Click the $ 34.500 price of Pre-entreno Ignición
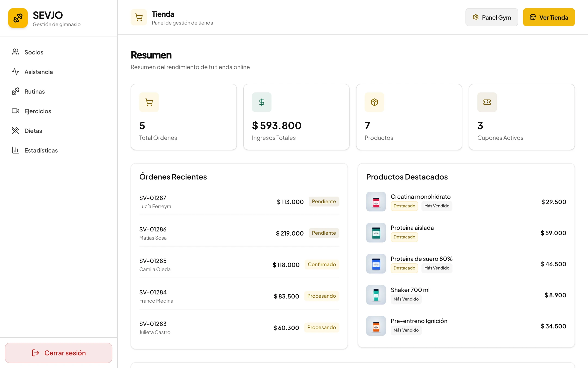The image size is (588, 368). point(553,326)
